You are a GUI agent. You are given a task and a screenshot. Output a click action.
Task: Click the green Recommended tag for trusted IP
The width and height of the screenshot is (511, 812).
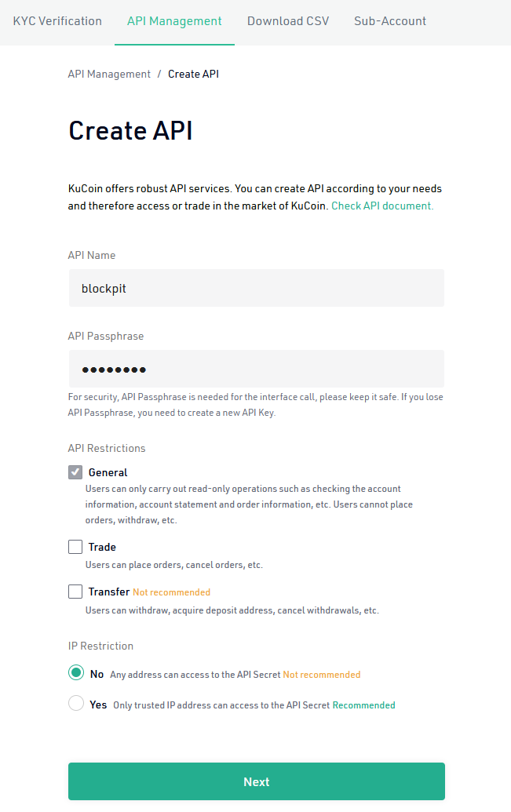point(363,705)
